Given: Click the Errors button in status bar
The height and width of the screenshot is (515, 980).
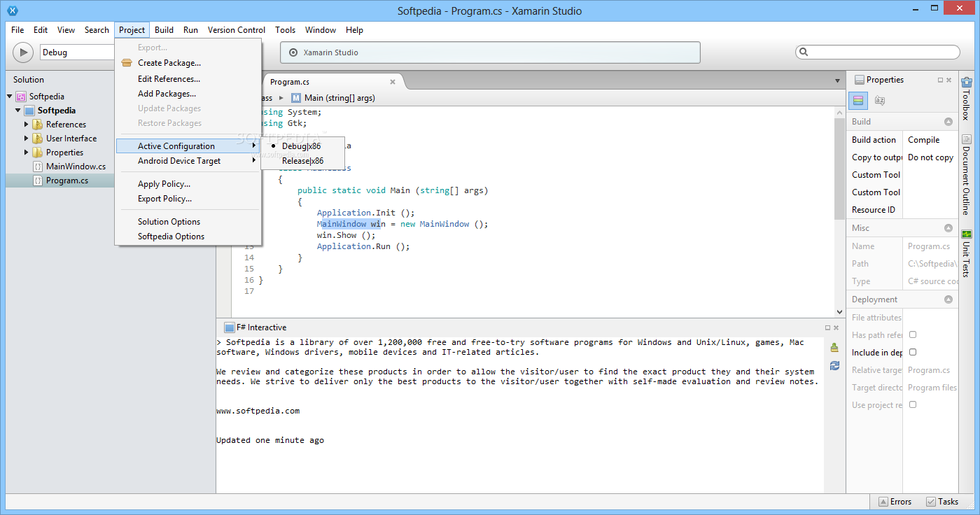Looking at the screenshot, I should click(x=894, y=502).
